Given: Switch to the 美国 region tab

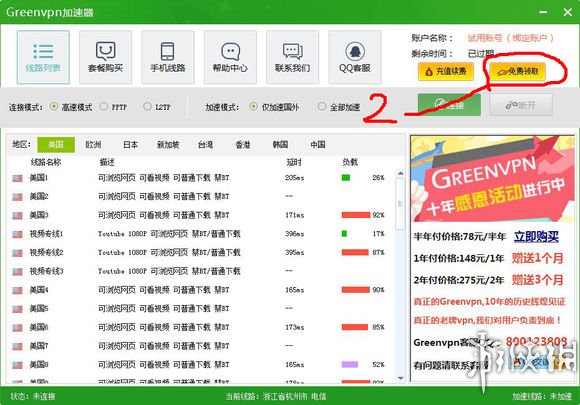Looking at the screenshot, I should (x=56, y=145).
